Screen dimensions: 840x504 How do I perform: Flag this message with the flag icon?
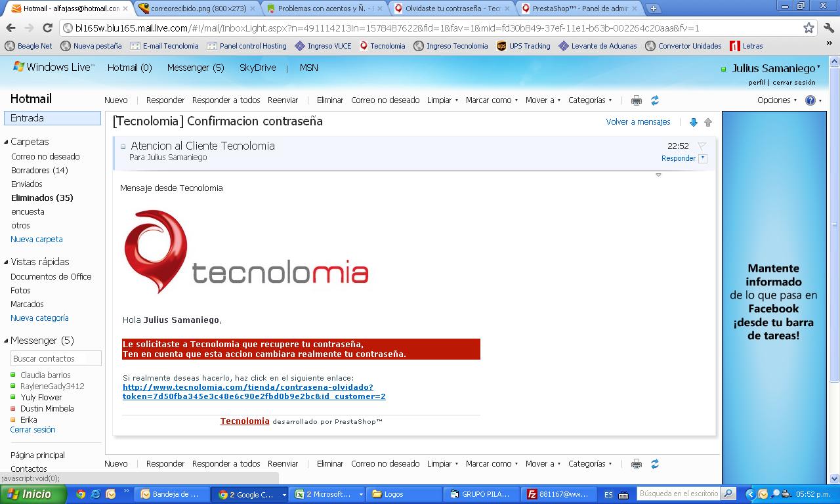pyautogui.click(x=702, y=146)
